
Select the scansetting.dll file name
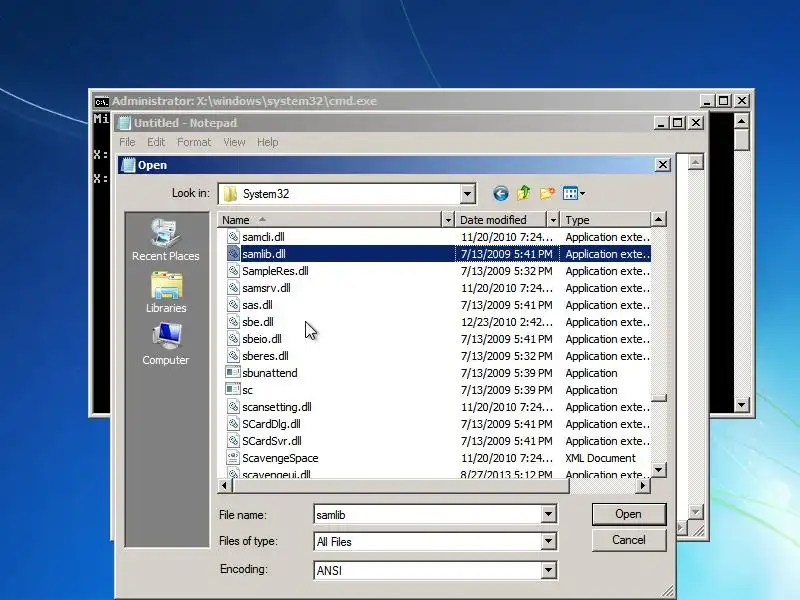[x=277, y=407]
